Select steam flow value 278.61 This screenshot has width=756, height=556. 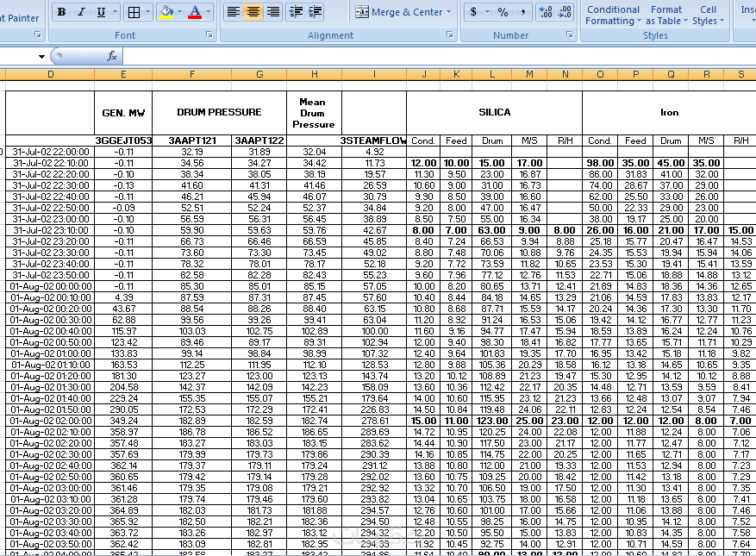[374, 421]
